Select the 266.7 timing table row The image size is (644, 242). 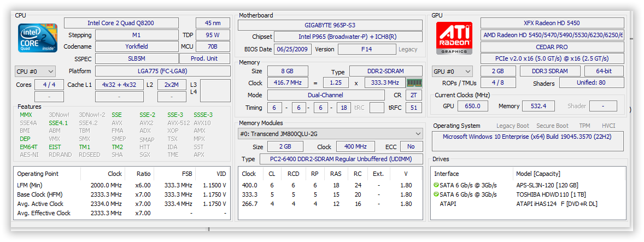click(330, 204)
